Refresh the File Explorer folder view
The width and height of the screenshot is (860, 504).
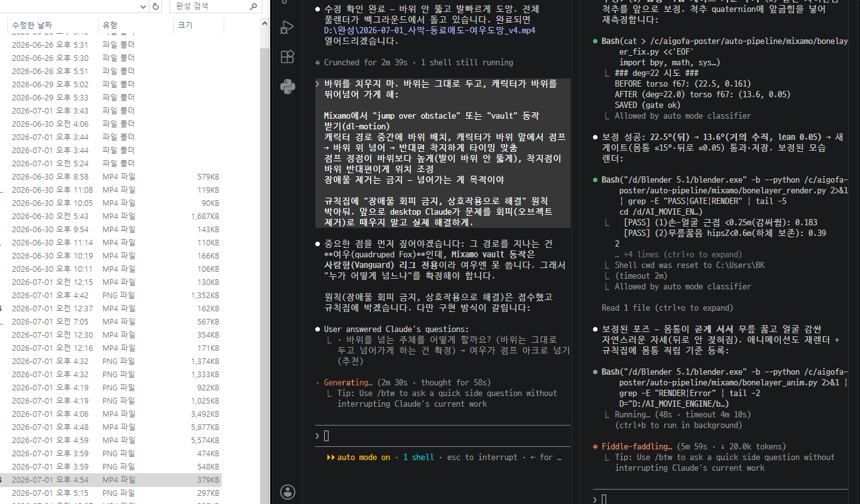pos(156,6)
